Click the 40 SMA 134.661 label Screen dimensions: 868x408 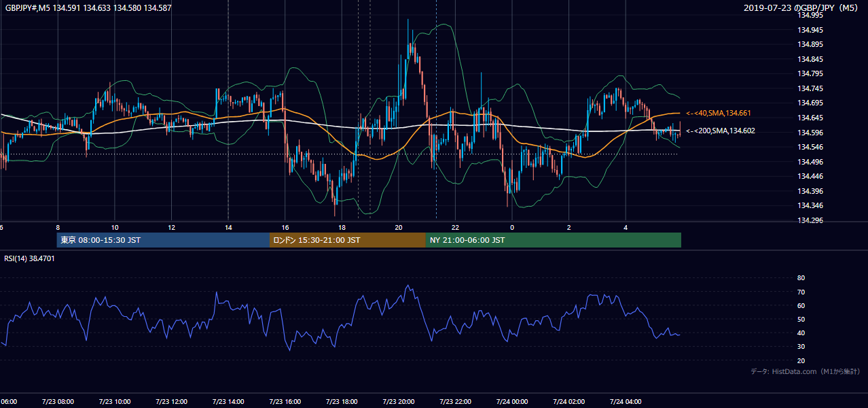(x=719, y=113)
